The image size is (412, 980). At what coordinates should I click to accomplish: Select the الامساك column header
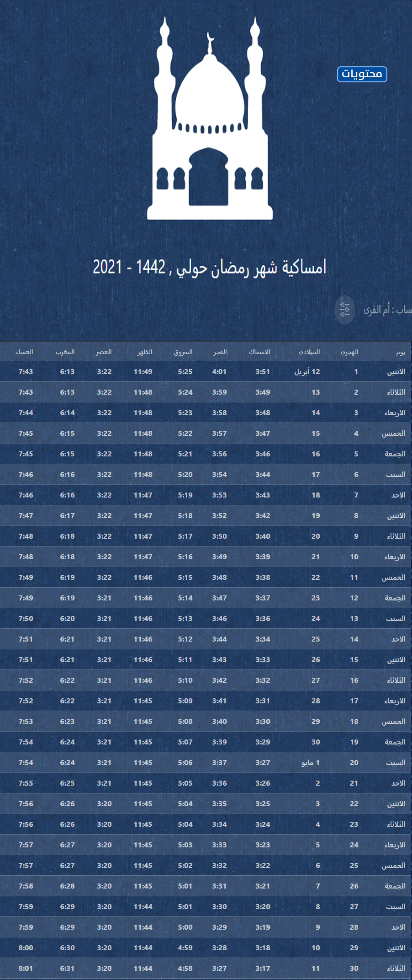point(259,352)
